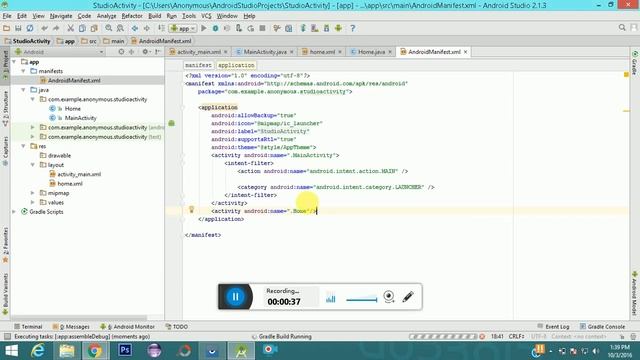The height and width of the screenshot is (360, 640).
Task: Click the Copy icon in toolbar
Action: pyautogui.click(x=82, y=28)
